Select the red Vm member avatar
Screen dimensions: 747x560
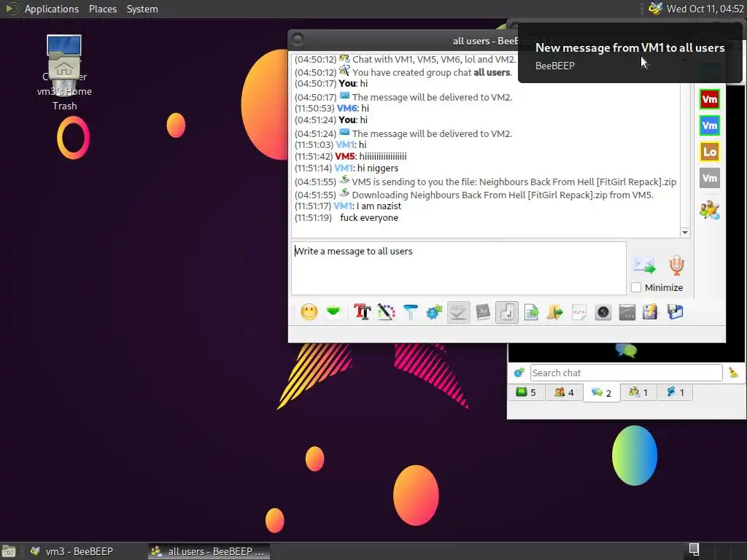click(x=709, y=99)
